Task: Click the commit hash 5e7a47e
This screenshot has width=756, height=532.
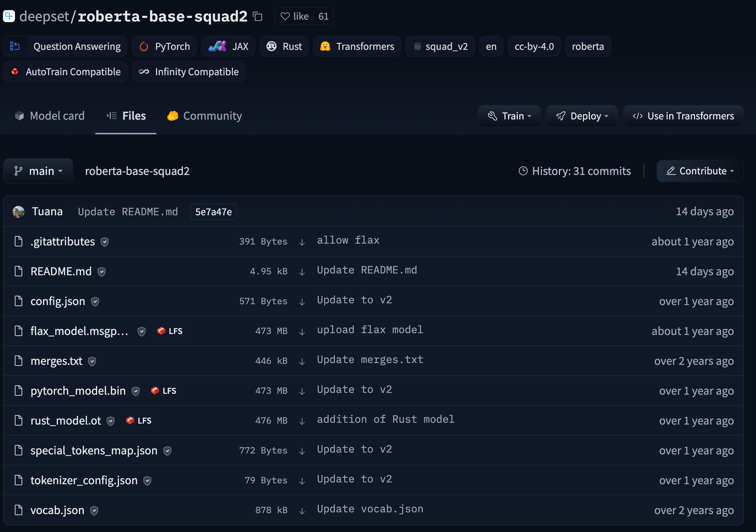Action: click(x=213, y=212)
